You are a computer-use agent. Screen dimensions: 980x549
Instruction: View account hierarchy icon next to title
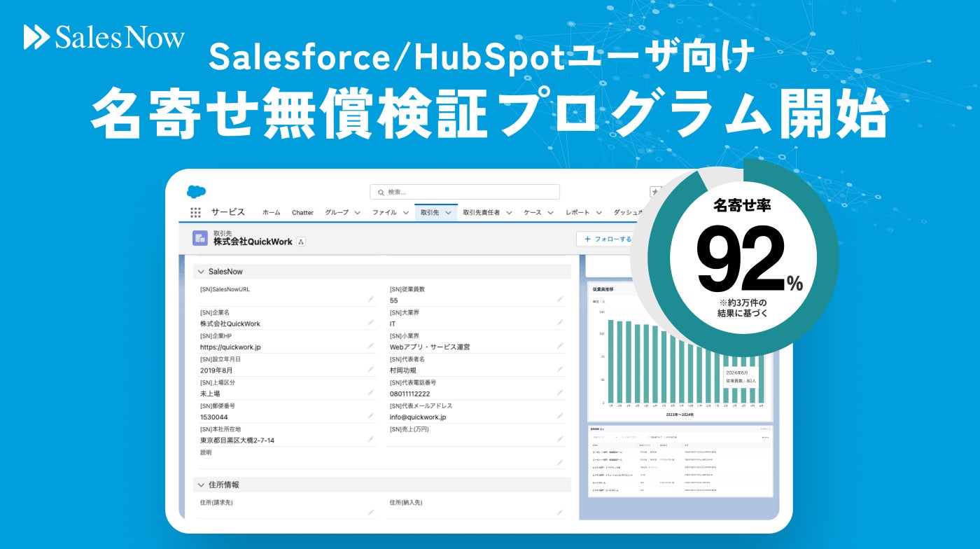coord(301,242)
